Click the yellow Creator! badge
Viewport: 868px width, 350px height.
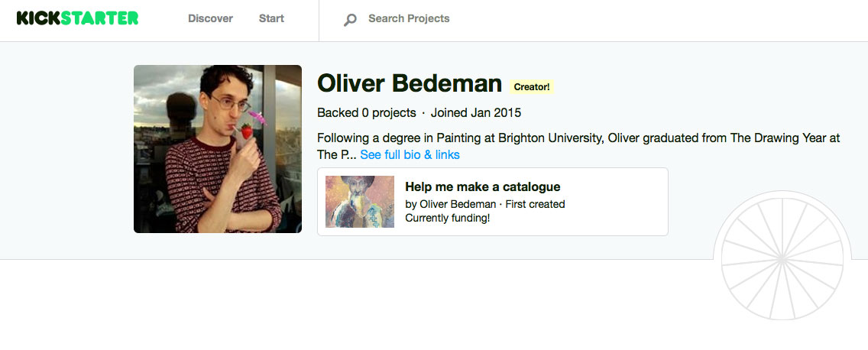(x=532, y=87)
